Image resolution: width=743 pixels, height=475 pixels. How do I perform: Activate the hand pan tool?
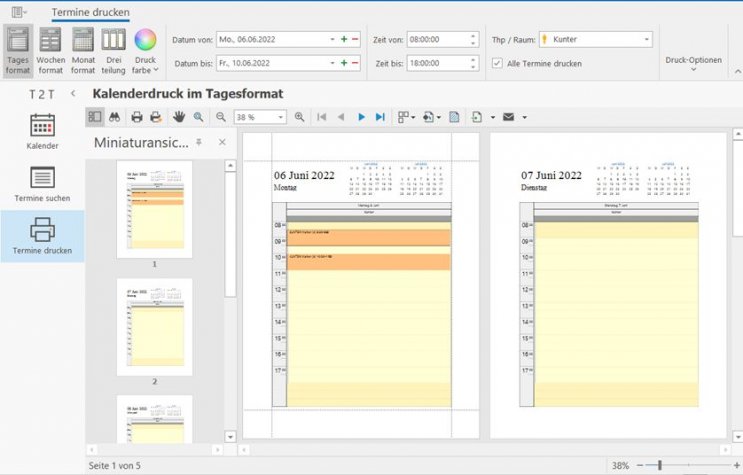pos(179,117)
